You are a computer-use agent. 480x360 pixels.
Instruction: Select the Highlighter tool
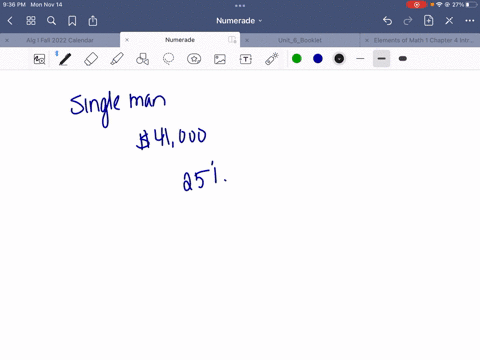[x=117, y=59]
